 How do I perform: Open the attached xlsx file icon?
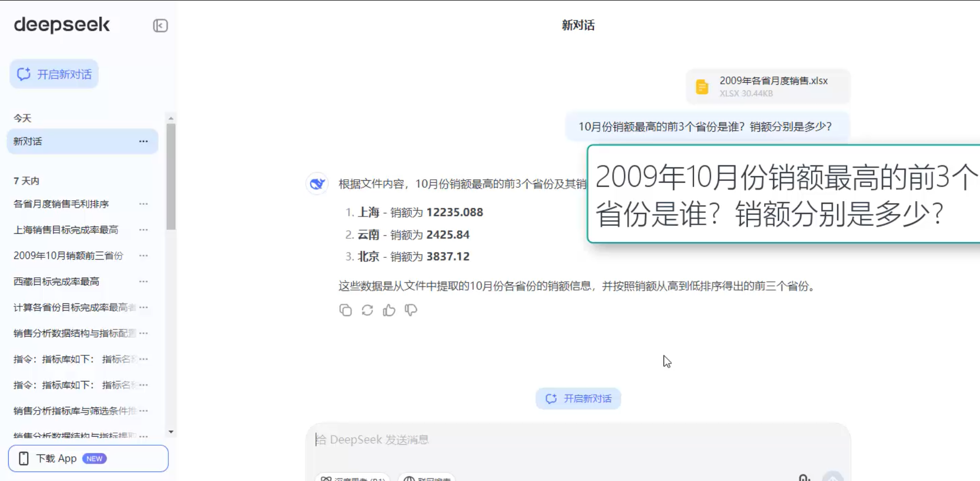[x=702, y=87]
